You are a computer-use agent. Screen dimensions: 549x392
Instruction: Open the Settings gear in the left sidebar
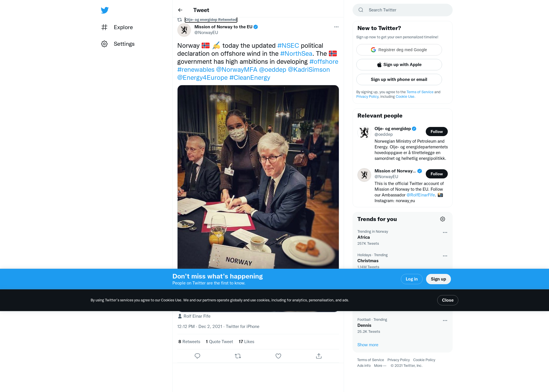[104, 44]
